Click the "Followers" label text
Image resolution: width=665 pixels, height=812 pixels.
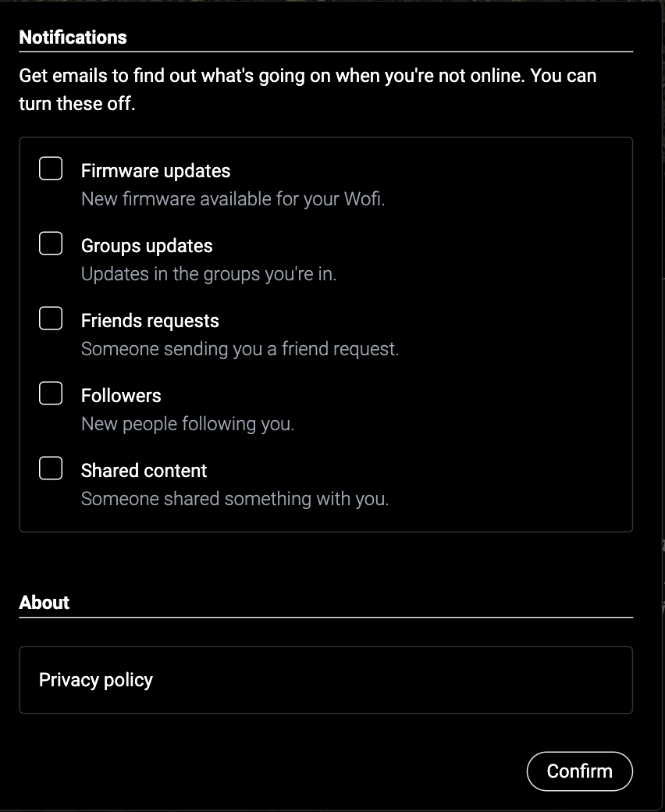coord(121,396)
